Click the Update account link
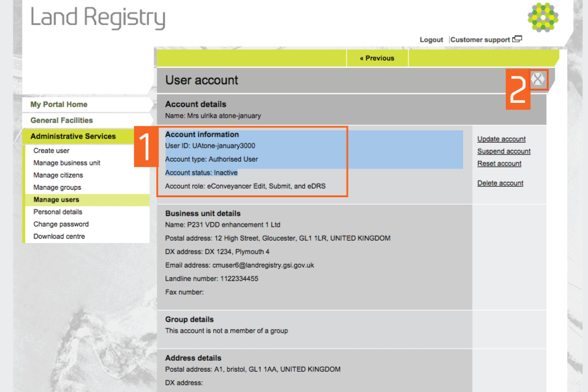The width and height of the screenshot is (588, 392). (501, 139)
